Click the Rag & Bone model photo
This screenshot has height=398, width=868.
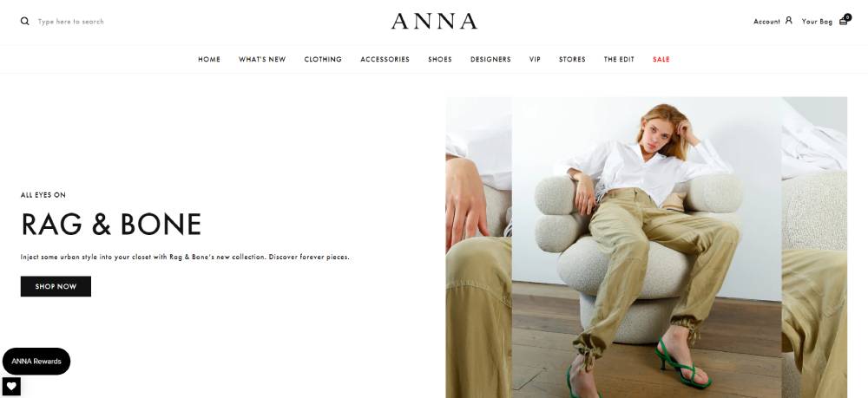(x=647, y=247)
